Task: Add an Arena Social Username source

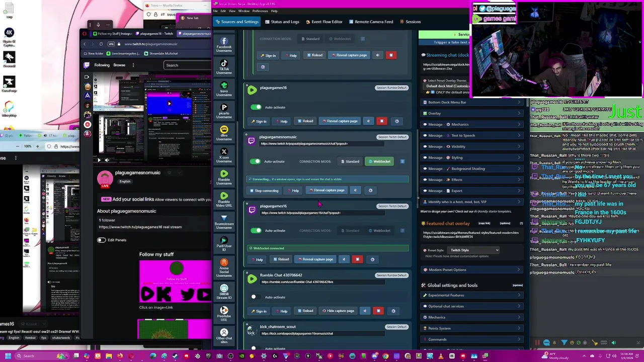Action: coord(224,268)
